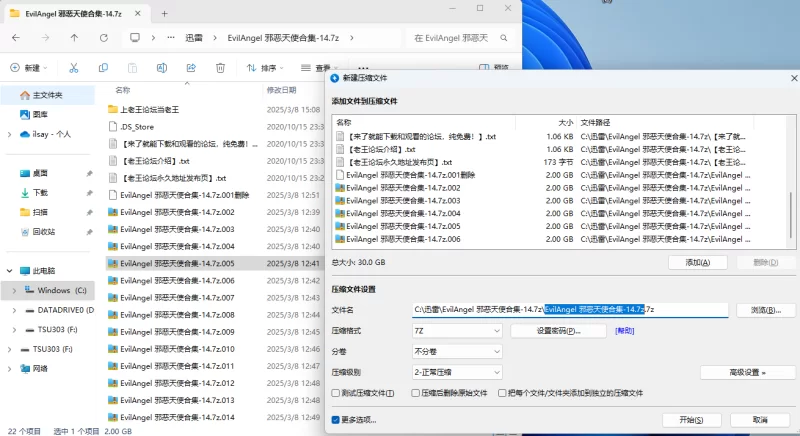The height and width of the screenshot is (436, 800).
Task: Click the monitor icon in the address bar
Action: pyautogui.click(x=135, y=38)
